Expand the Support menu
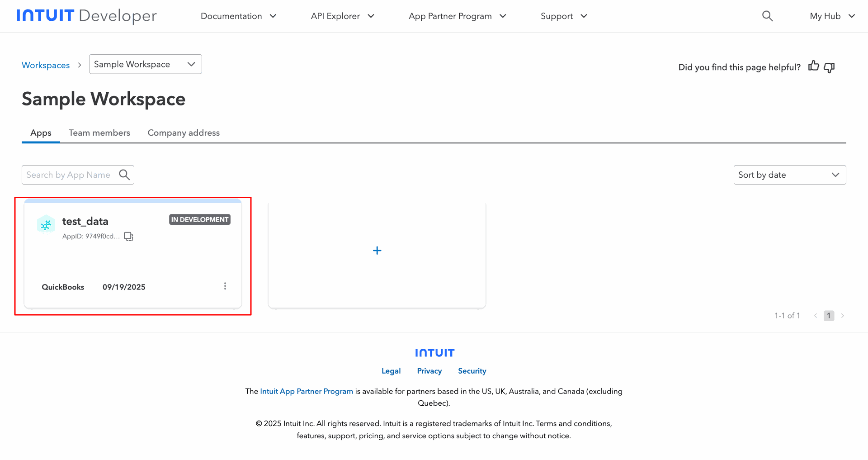Viewport: 868px width, 460px height. (x=564, y=16)
